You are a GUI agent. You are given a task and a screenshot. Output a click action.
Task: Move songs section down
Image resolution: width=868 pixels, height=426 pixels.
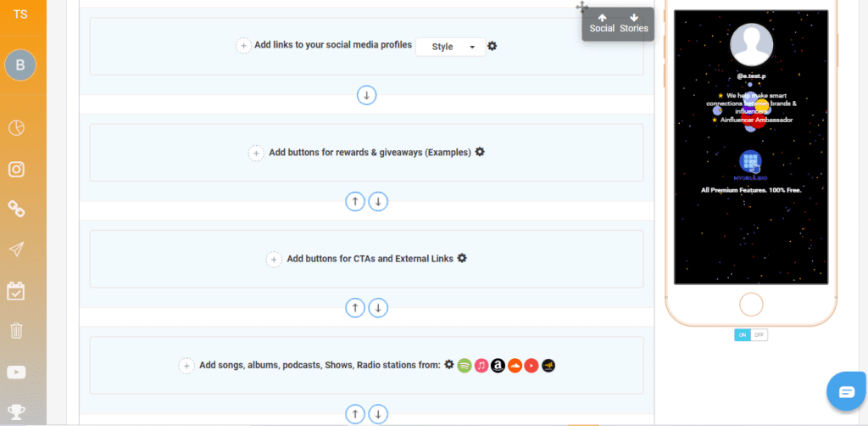(378, 414)
